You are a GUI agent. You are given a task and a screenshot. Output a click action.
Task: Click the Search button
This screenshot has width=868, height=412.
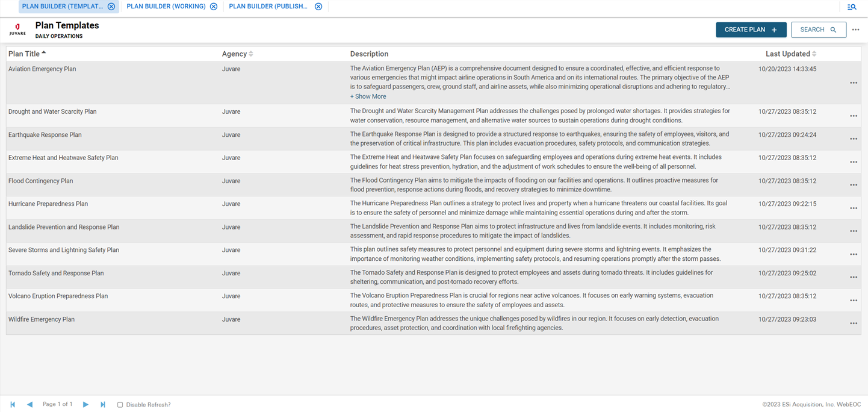[818, 29]
